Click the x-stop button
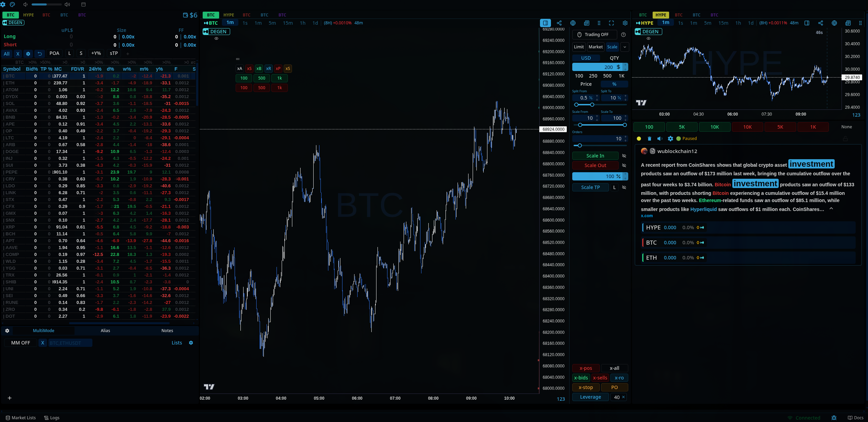 (x=586, y=387)
